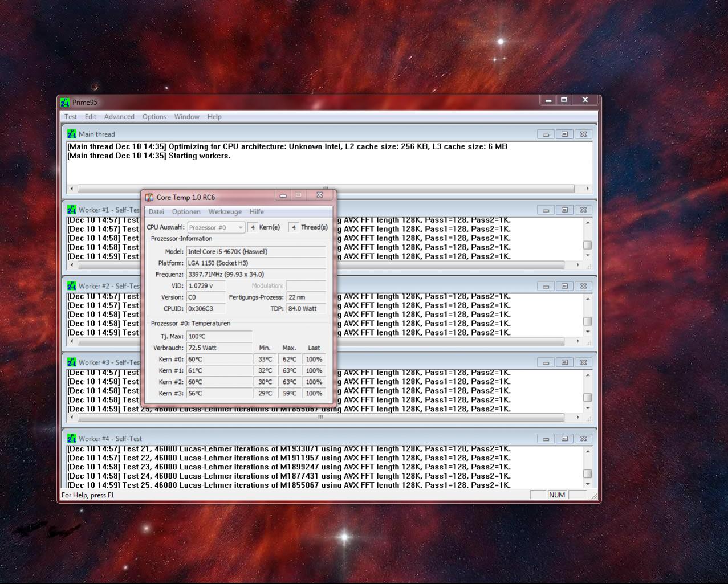Click Worker #1 vertical scrollbar thumb

(x=588, y=245)
